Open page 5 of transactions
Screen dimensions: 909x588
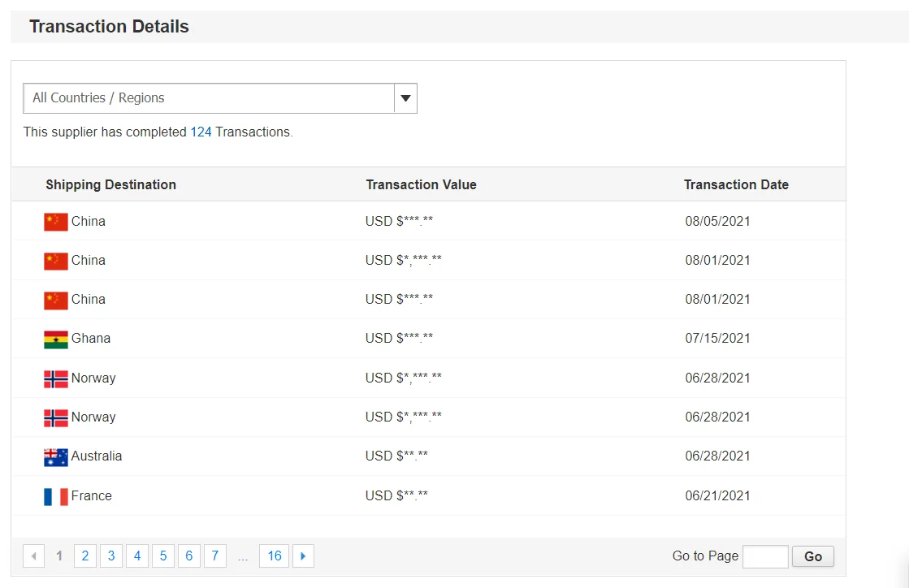pos(163,556)
